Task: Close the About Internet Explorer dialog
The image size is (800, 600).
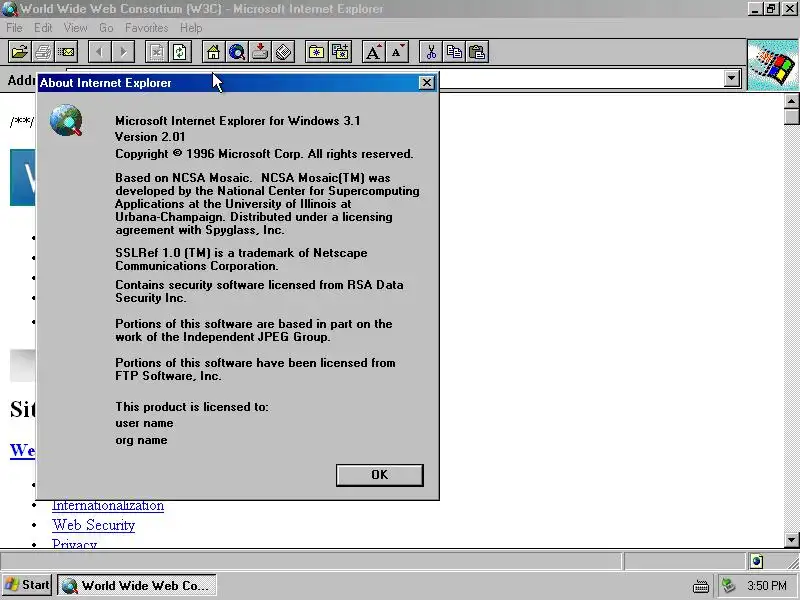Action: click(x=427, y=83)
